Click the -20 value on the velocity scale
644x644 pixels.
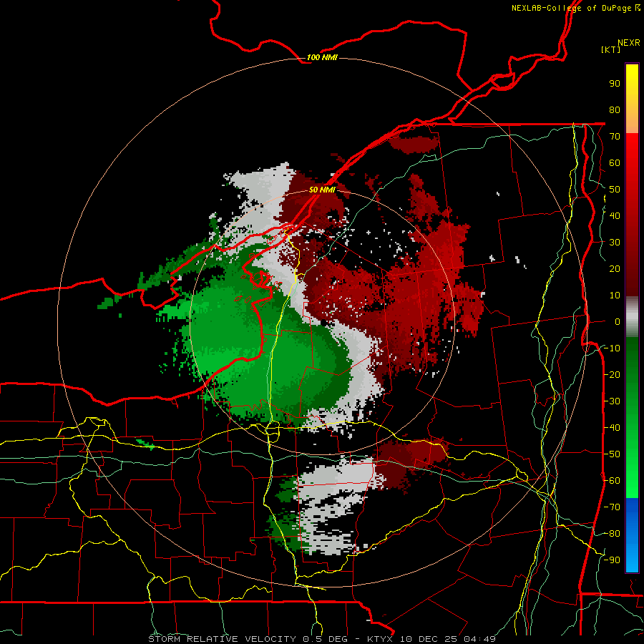tap(612, 374)
